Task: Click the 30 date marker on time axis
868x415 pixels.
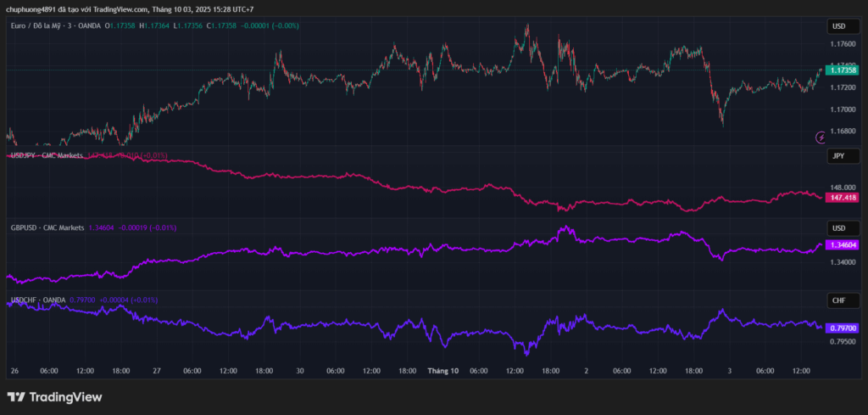Action: click(300, 371)
